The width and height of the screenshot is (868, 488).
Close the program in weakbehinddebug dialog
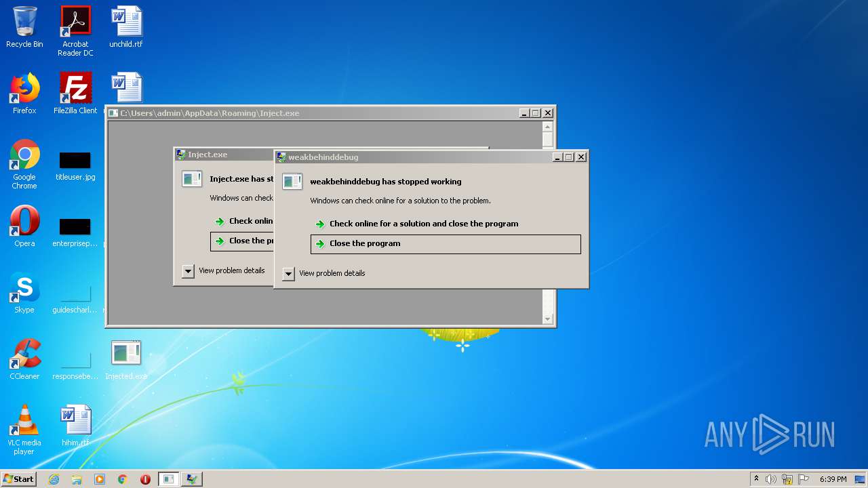point(446,244)
